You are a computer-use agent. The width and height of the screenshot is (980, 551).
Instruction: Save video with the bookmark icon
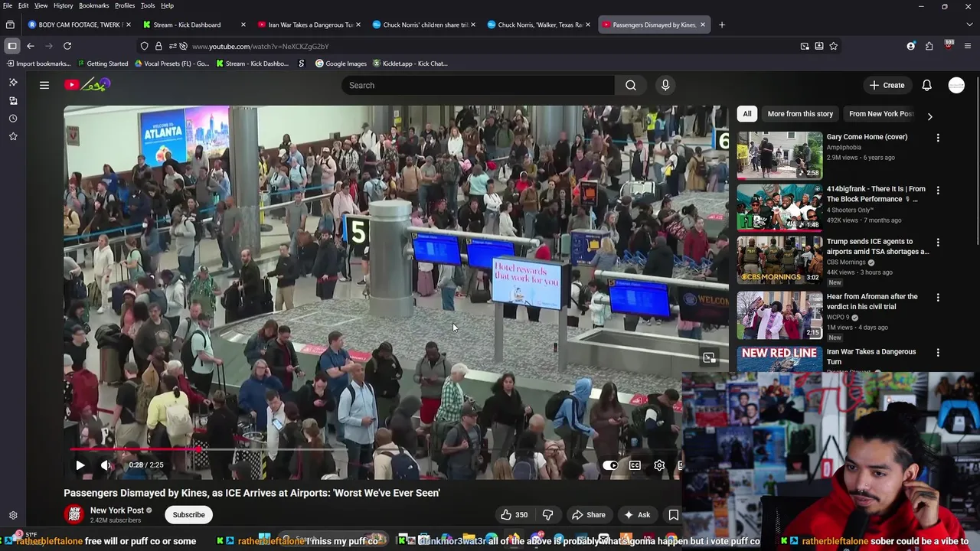[673, 515]
